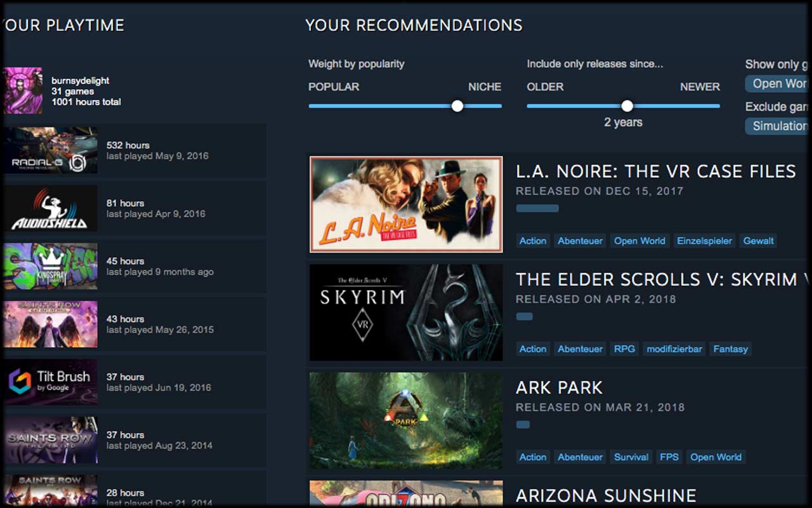Click the Open World tag under L.A. Noire

pyautogui.click(x=639, y=241)
